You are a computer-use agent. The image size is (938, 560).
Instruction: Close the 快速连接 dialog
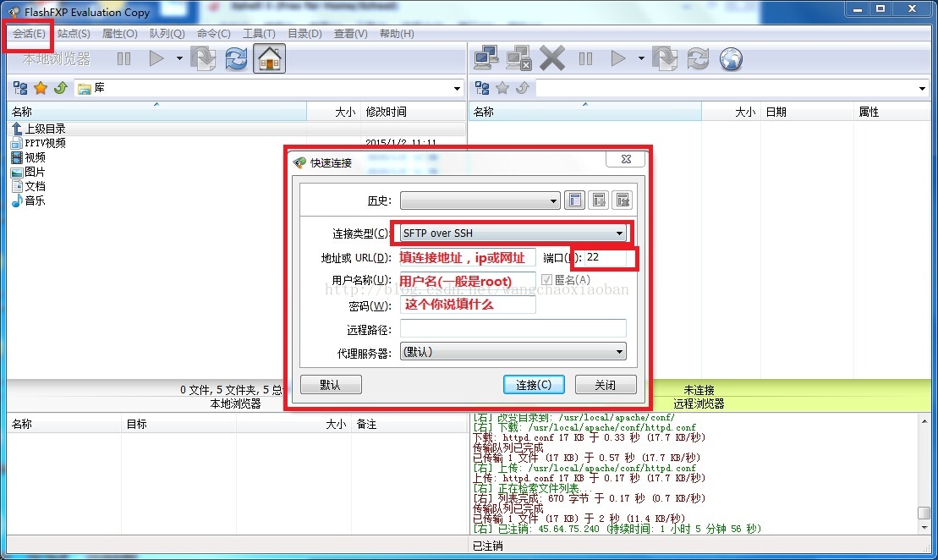tap(626, 159)
